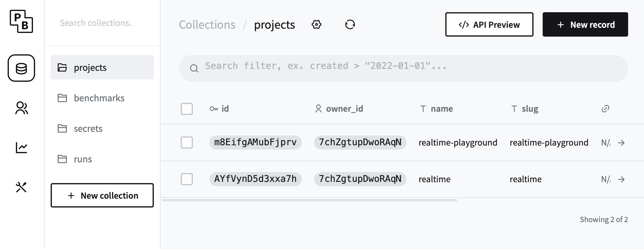
Task: Click the realtime-playground name cell
Action: pyautogui.click(x=458, y=143)
